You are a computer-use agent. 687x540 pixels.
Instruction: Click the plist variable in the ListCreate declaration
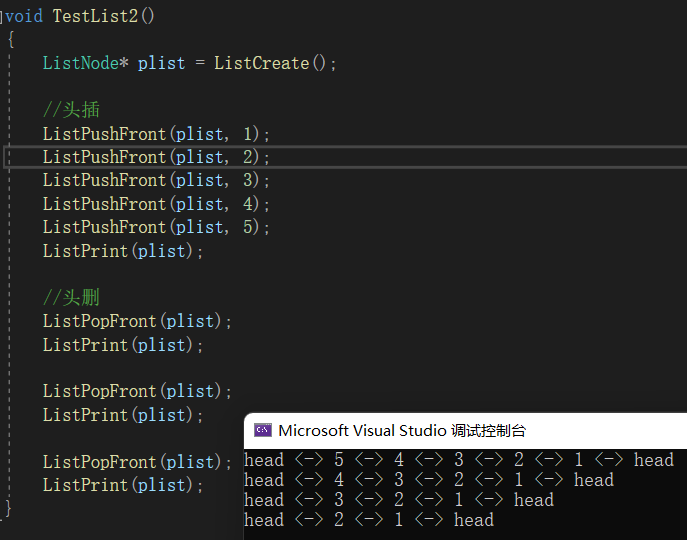coord(161,63)
